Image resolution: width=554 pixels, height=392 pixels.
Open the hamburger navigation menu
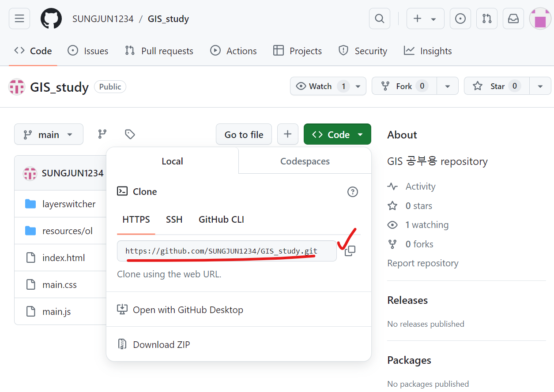(19, 19)
